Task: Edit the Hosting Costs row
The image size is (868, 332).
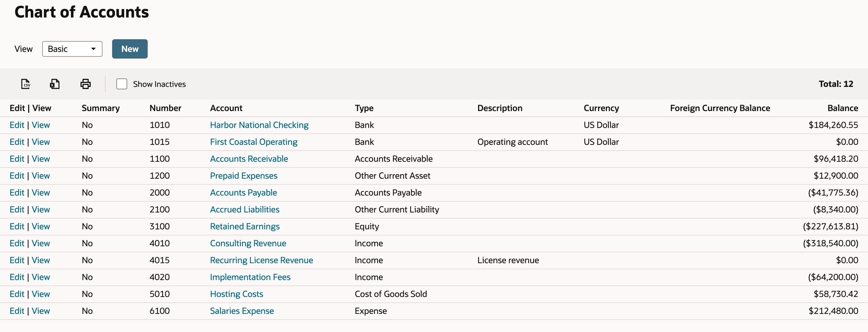Action: [17, 294]
